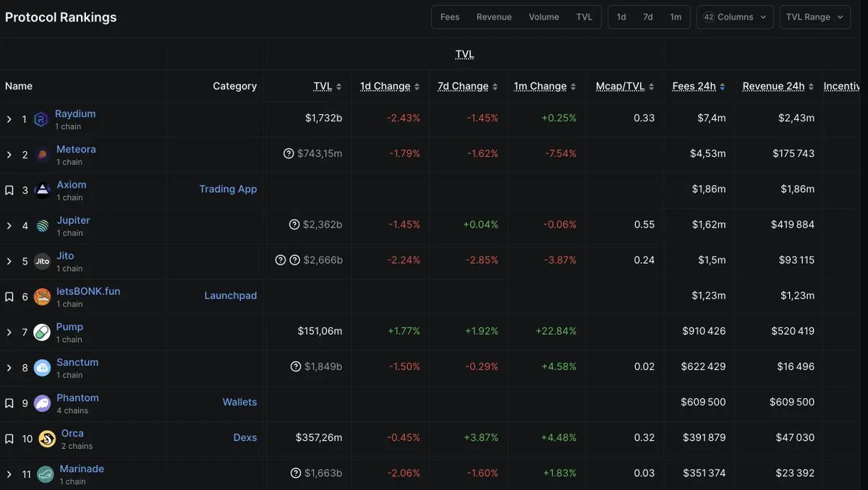Open the Dexs category link

pos(245,437)
